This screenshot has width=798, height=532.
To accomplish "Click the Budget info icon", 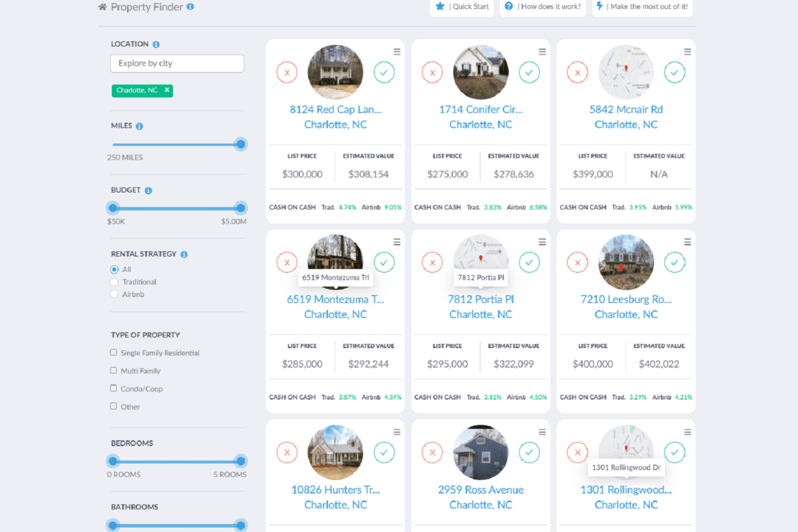I will coord(149,190).
